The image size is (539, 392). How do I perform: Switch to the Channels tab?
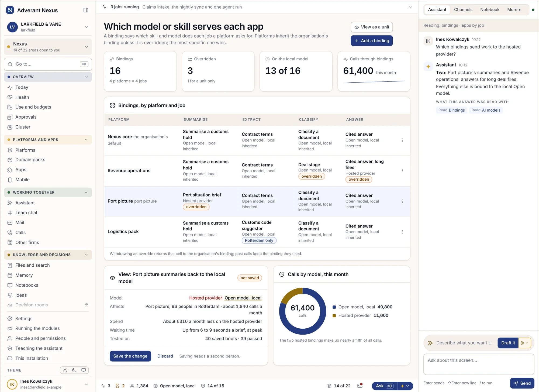tap(463, 9)
